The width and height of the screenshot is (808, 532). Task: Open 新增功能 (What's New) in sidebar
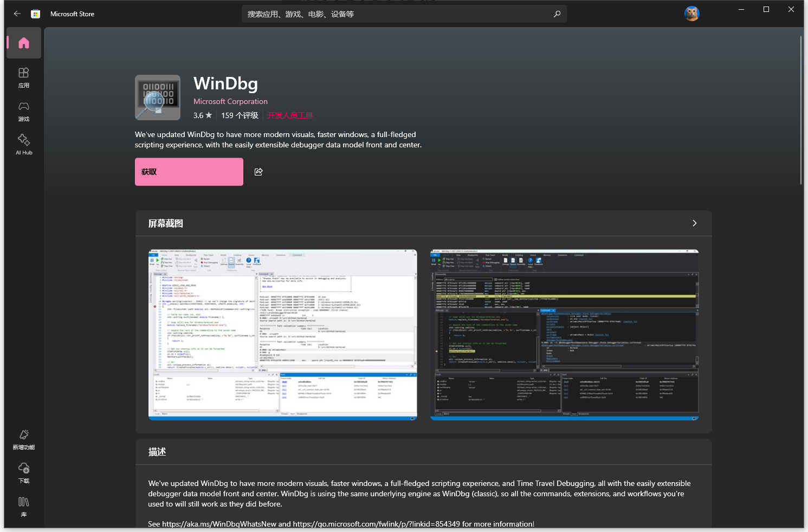click(24, 439)
